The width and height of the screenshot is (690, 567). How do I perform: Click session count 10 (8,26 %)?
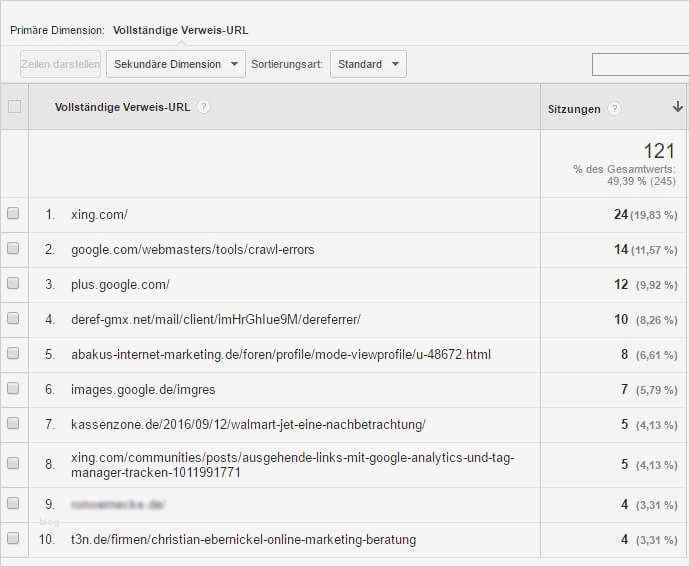point(645,319)
